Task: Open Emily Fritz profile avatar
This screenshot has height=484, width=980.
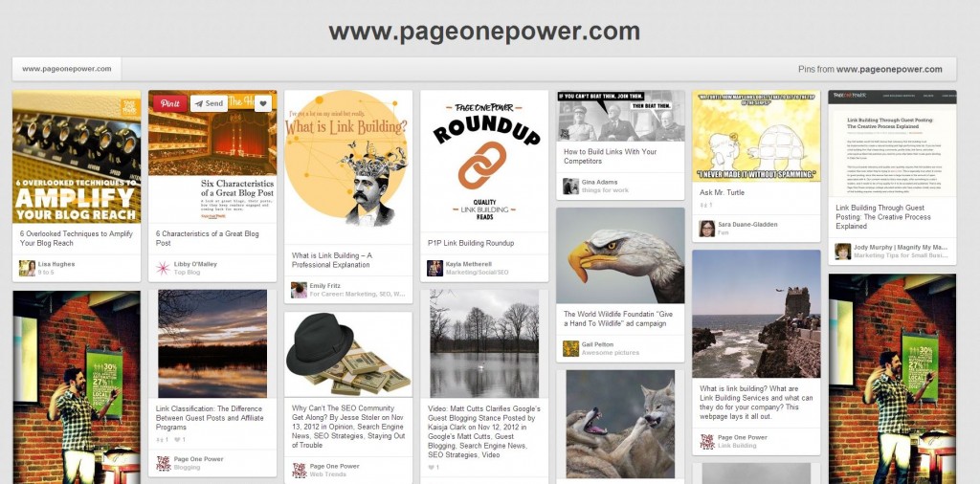Action: pos(300,290)
